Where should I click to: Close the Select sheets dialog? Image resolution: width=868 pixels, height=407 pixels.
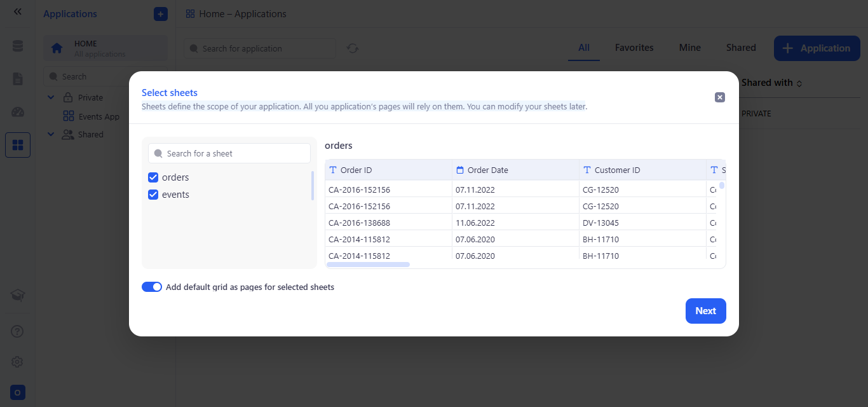(x=719, y=97)
